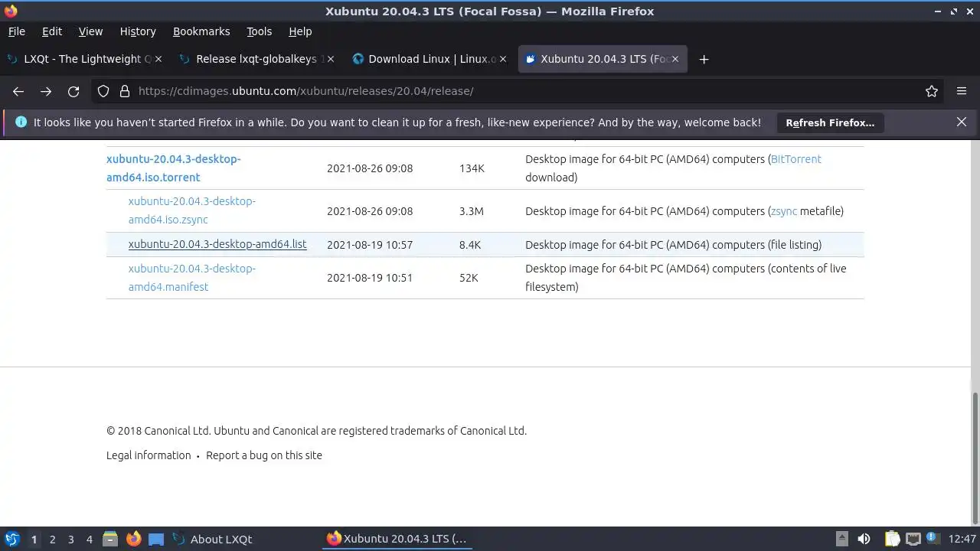Image resolution: width=980 pixels, height=551 pixels.
Task: Open the volume control tray icon
Action: (864, 539)
